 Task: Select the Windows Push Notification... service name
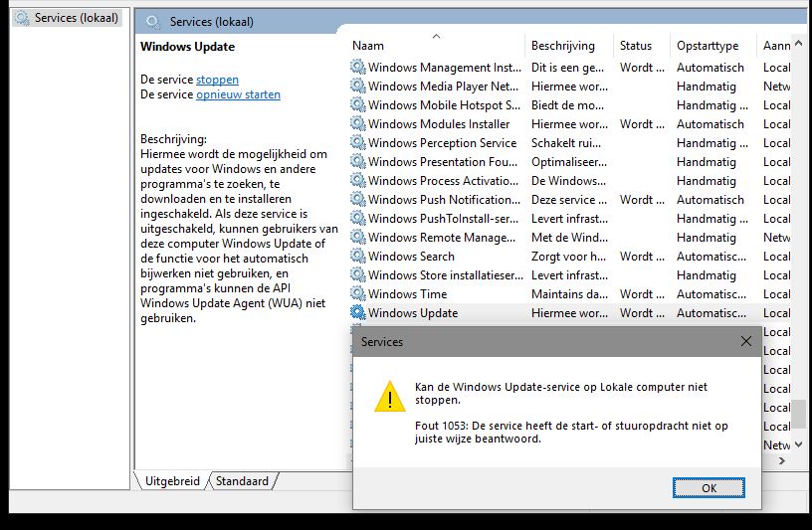click(x=445, y=200)
